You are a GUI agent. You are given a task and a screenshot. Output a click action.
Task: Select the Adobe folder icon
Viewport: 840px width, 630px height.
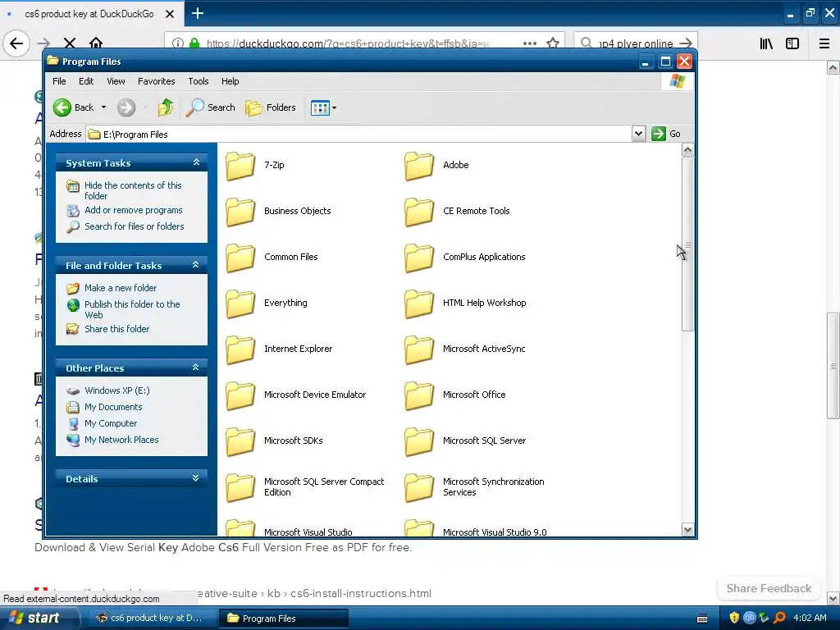point(419,166)
